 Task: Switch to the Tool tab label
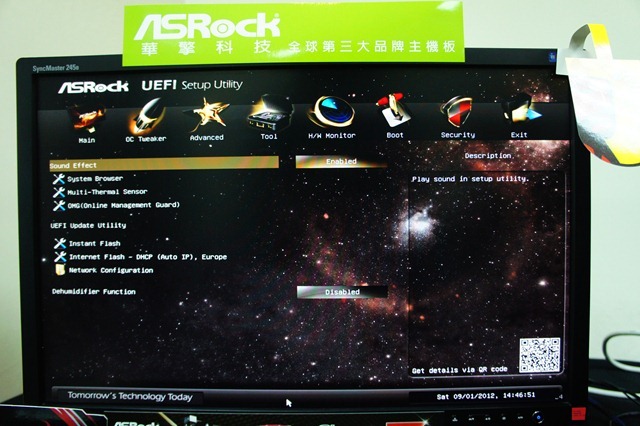[x=269, y=136]
